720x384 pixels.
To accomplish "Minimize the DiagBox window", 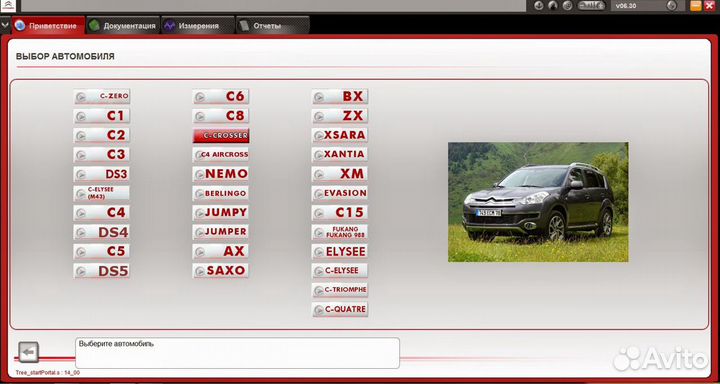I will pyautogui.click(x=696, y=6).
